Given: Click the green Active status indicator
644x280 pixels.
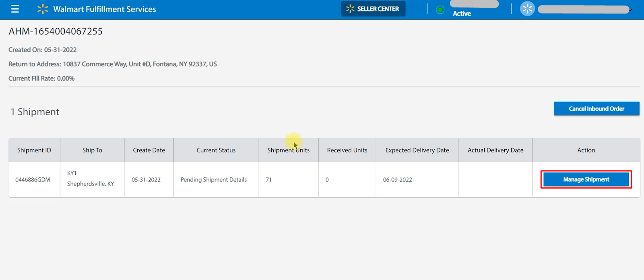Looking at the screenshot, I should [440, 10].
